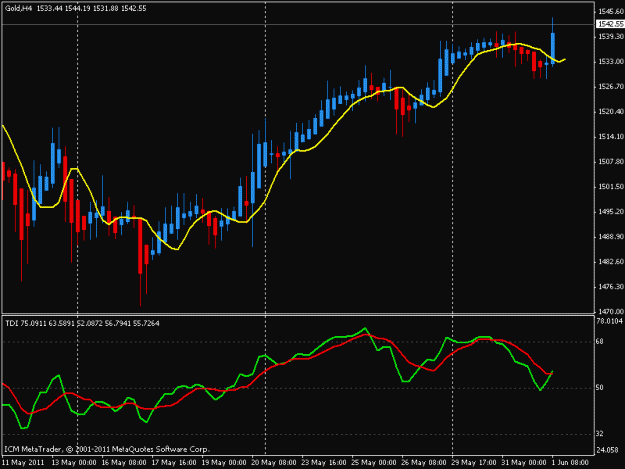Click the last blue candlestick at 1 Jun
Viewport: 625px width, 469px height.
[x=553, y=48]
